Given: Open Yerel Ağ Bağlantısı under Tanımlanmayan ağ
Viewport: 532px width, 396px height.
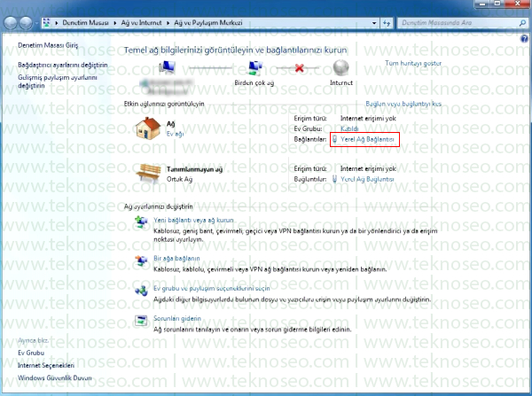Looking at the screenshot, I should tap(367, 179).
